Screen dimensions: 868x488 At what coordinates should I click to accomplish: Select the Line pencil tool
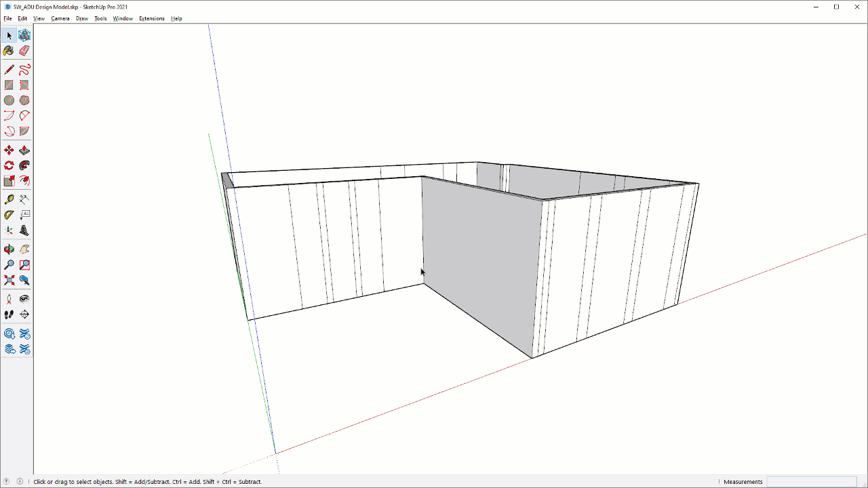pos(9,69)
